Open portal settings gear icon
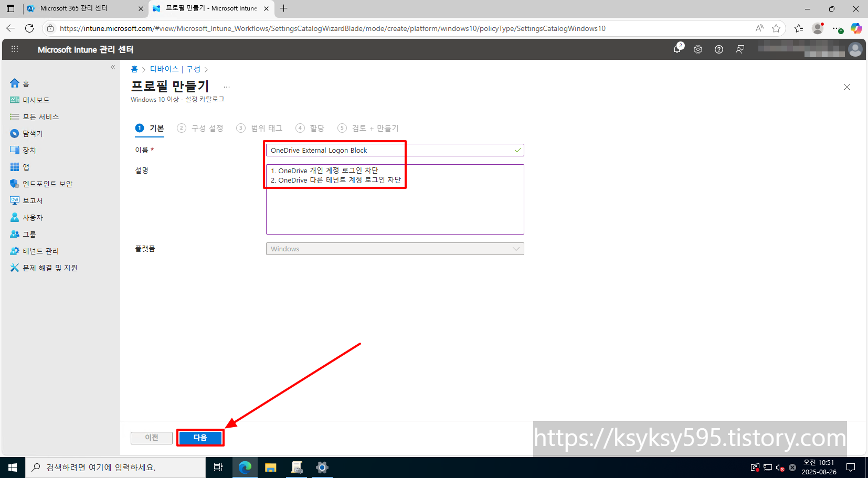 point(698,49)
